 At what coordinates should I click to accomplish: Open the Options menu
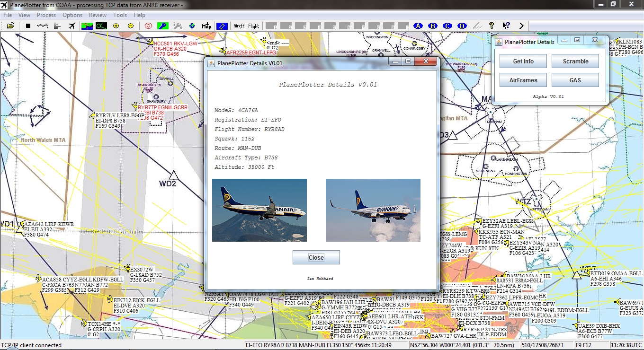pos(72,15)
